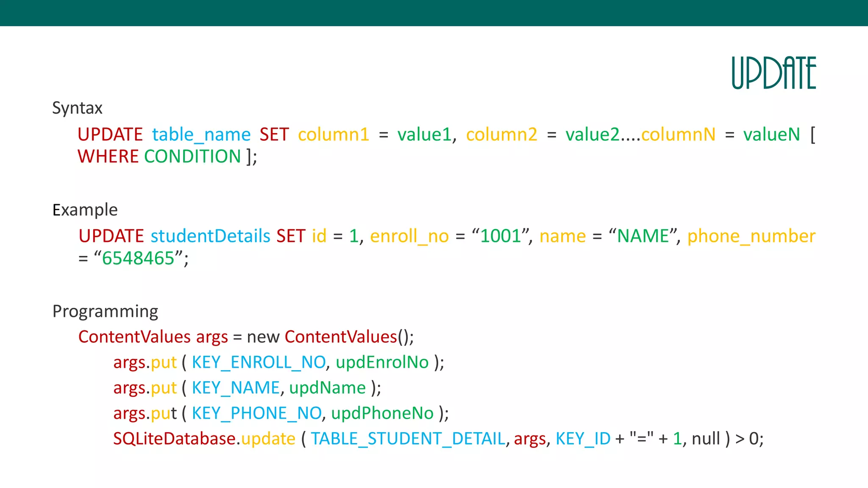The height and width of the screenshot is (488, 868).
Task: Click 'table_name' in the syntax line
Action: [x=201, y=135]
